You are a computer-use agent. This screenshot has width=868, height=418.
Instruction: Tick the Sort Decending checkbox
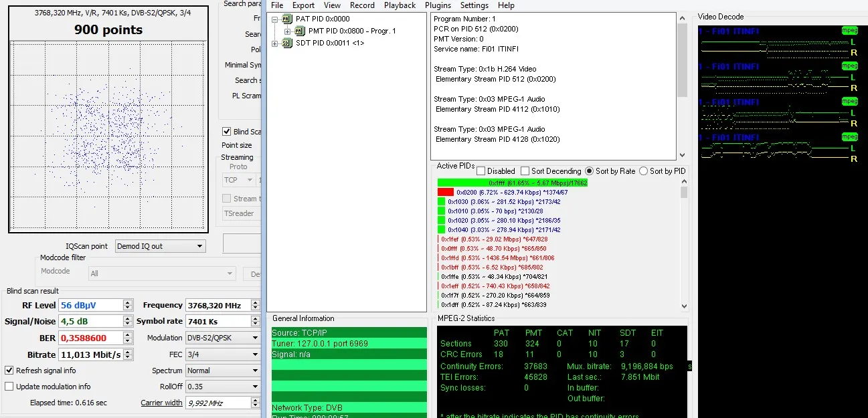pyautogui.click(x=525, y=171)
